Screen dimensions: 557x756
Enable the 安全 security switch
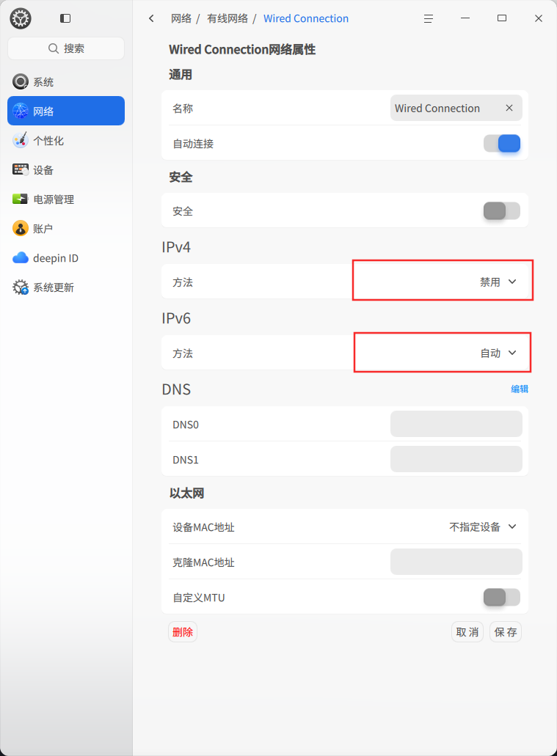502,210
